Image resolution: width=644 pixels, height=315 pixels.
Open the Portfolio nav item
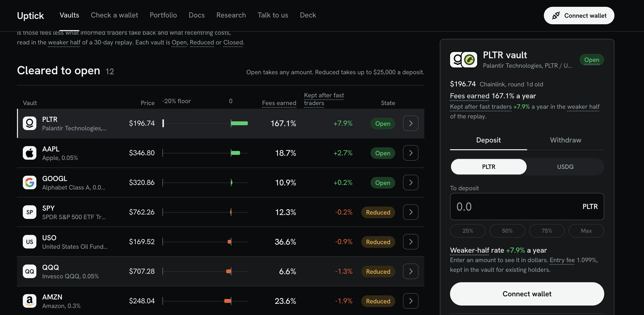[163, 15]
